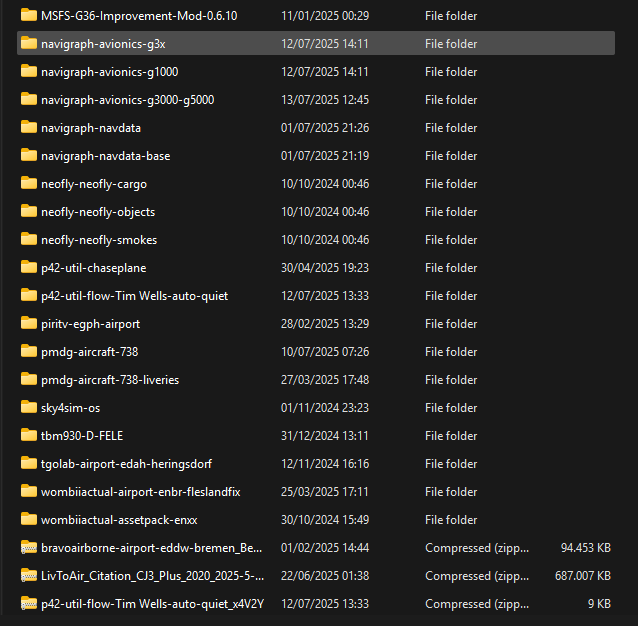Screen dimensions: 638x626
Task: Click the piritv-egph-airport folder icon
Action: coord(28,323)
